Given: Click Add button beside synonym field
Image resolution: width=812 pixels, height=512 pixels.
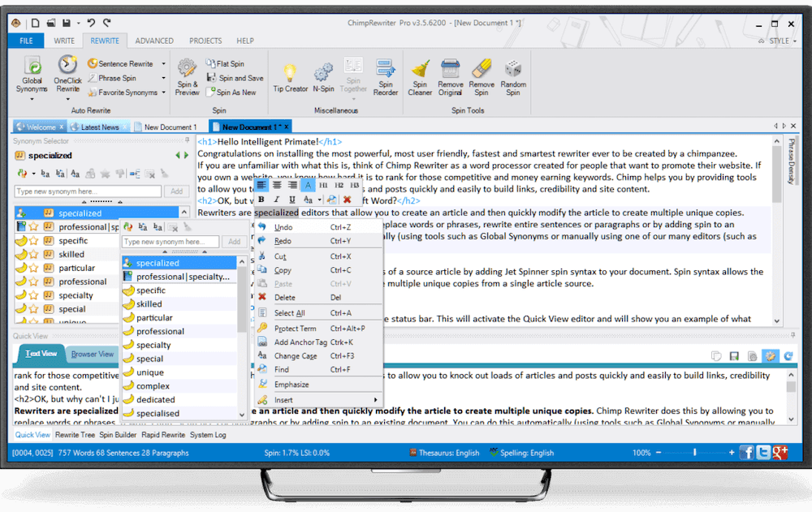Looking at the screenshot, I should click(x=176, y=191).
